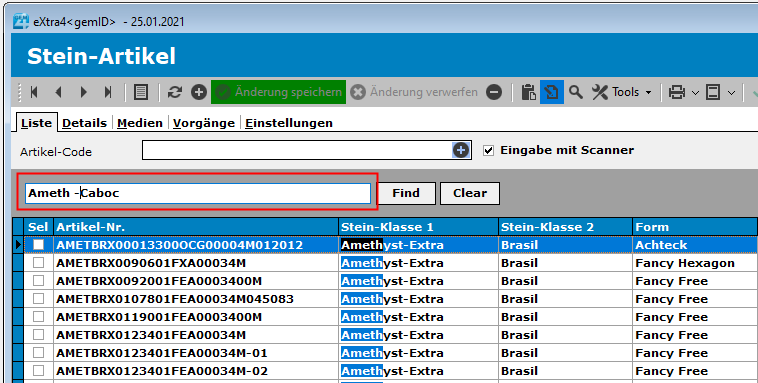Select row indicator arrow of first row
758x383 pixels.
tap(18, 245)
